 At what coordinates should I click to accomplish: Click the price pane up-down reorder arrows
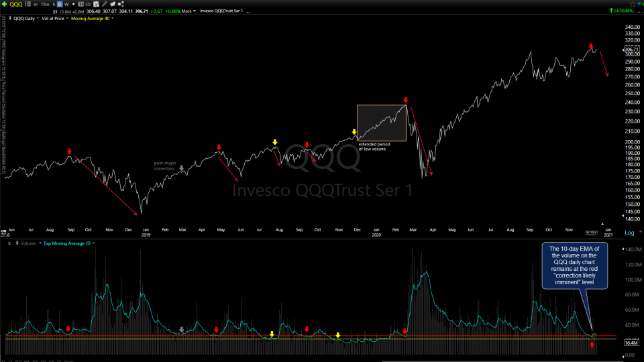(10, 19)
